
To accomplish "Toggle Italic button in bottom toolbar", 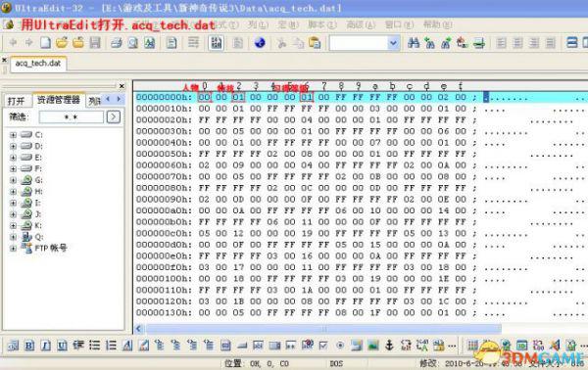I will click(45, 345).
